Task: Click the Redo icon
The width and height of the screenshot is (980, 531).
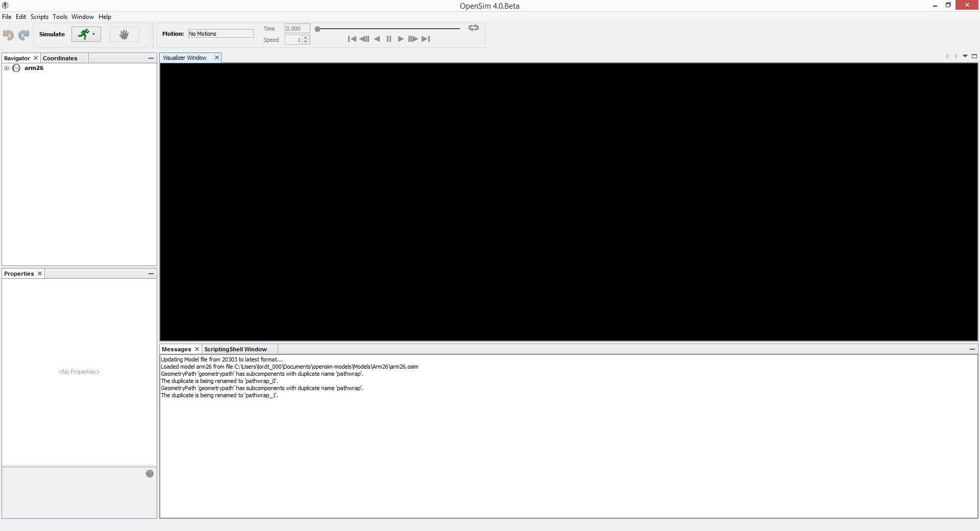Action: pos(23,35)
